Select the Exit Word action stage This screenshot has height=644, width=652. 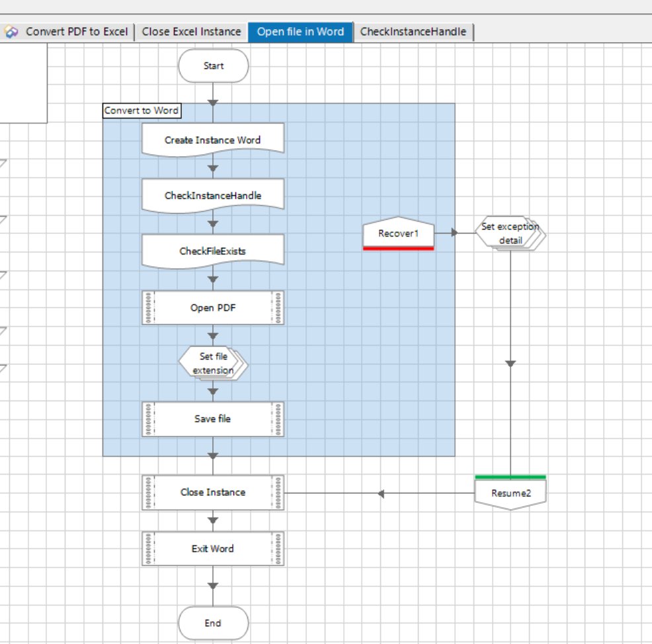pos(213,549)
